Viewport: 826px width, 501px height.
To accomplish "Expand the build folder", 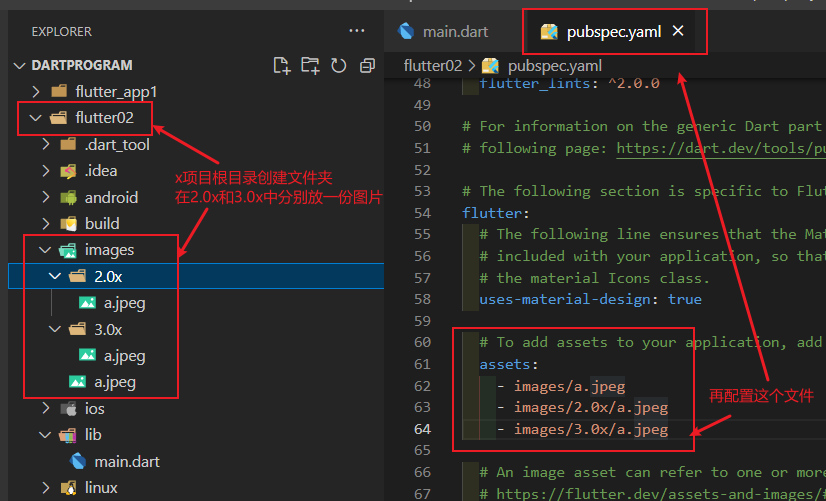I will pyautogui.click(x=46, y=223).
